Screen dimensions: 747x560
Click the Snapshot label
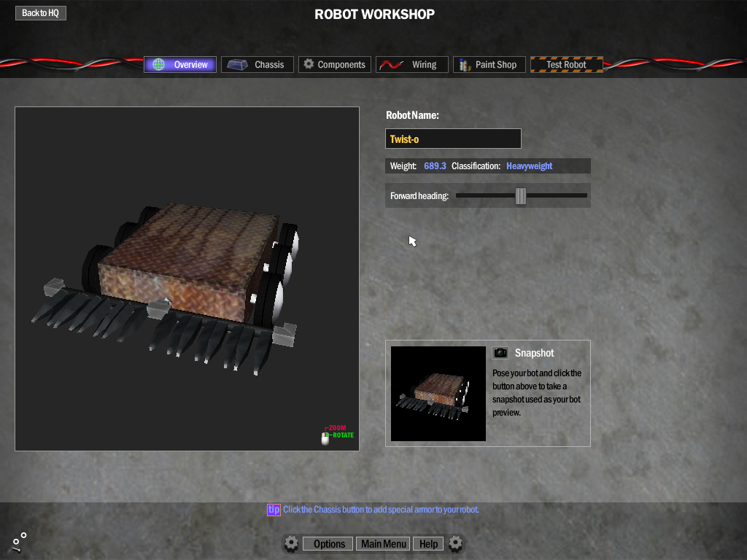pyautogui.click(x=534, y=353)
